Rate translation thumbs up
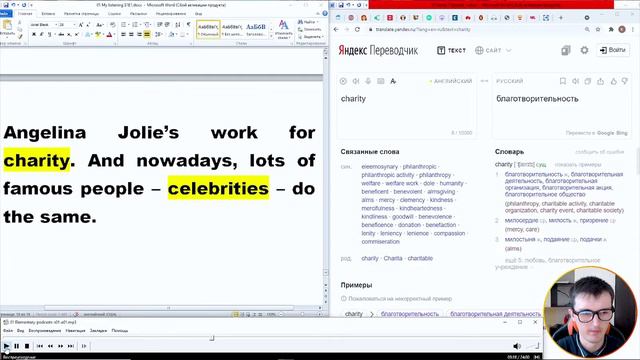640x360 pixels. 613,81
